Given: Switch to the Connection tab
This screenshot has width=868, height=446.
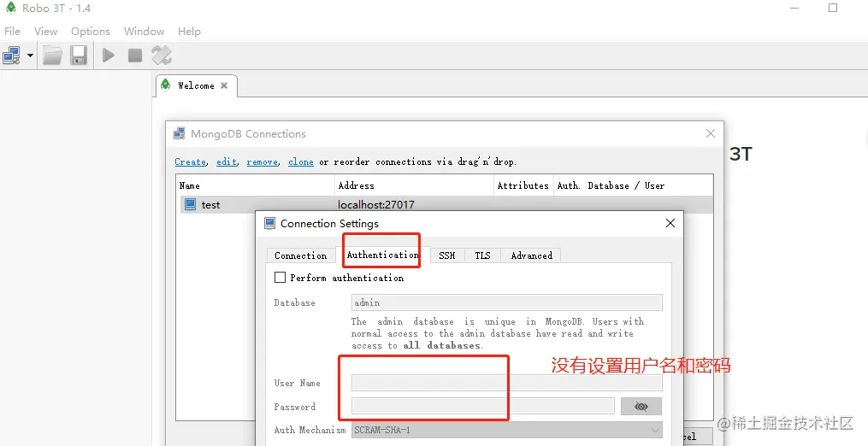Looking at the screenshot, I should point(300,255).
